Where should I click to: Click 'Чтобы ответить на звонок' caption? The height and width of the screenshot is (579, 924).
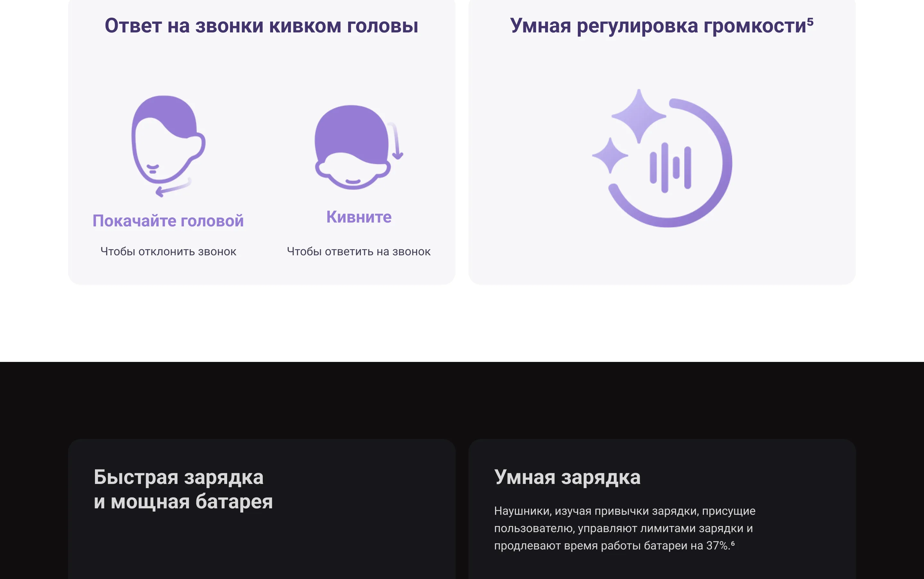pyautogui.click(x=358, y=251)
